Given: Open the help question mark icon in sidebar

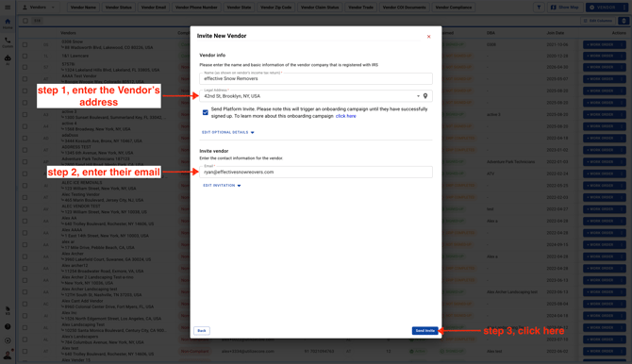Looking at the screenshot, I should pyautogui.click(x=8, y=326).
